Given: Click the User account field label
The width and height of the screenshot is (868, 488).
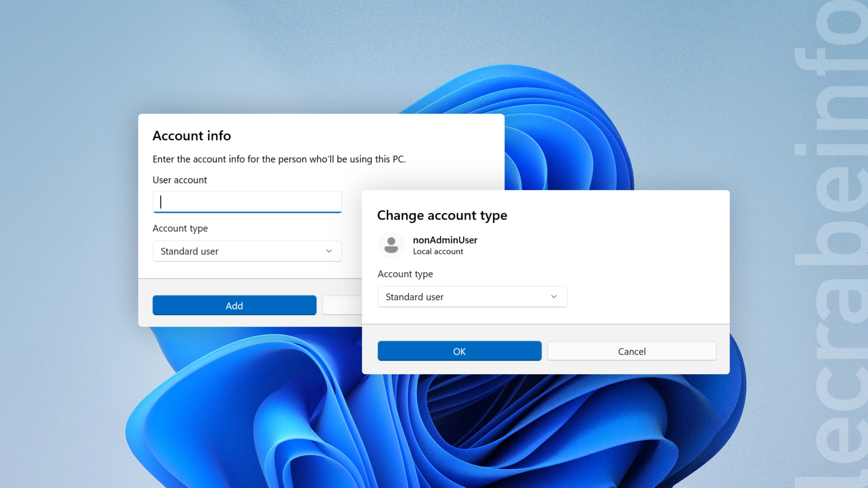Looking at the screenshot, I should [179, 180].
